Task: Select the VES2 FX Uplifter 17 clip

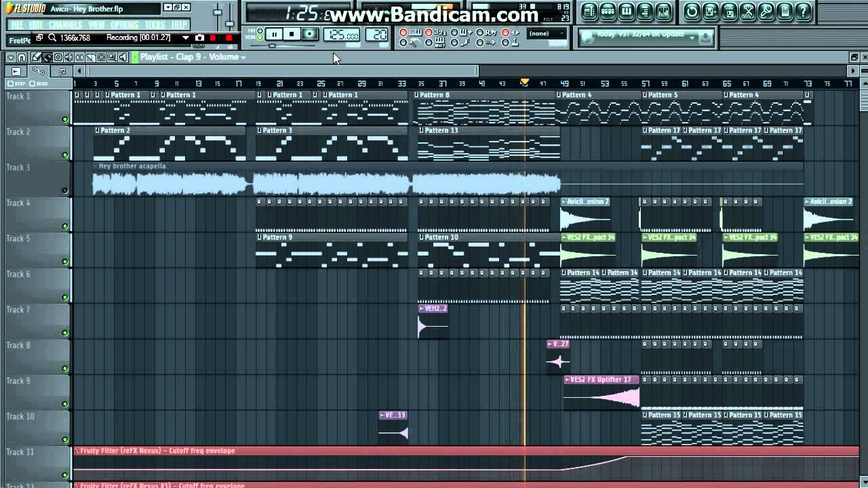Action: coord(601,393)
